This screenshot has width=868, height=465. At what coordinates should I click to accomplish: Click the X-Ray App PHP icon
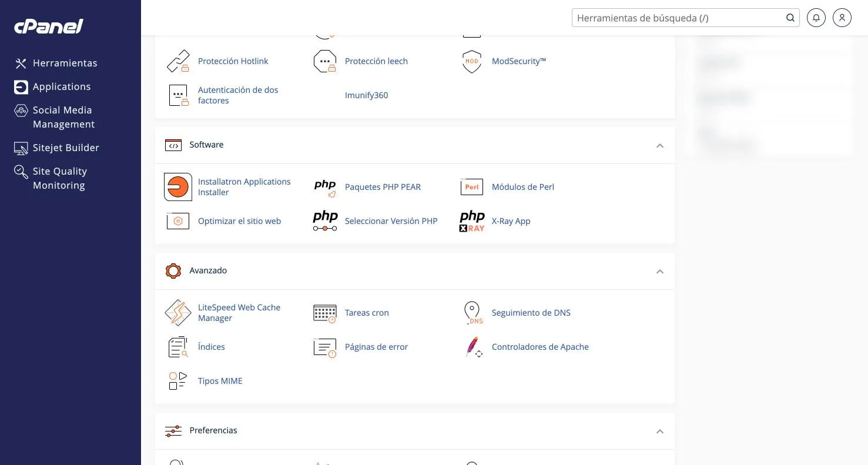[472, 221]
